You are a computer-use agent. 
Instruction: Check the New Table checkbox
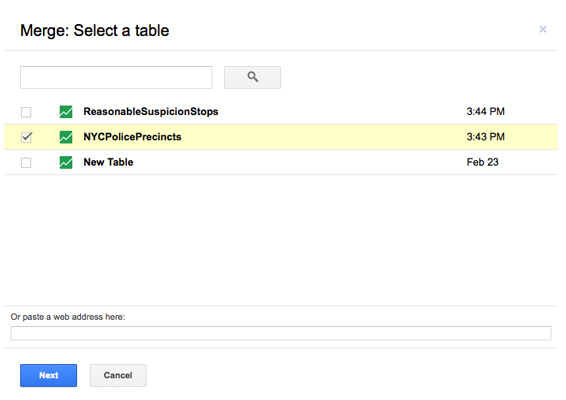point(26,163)
